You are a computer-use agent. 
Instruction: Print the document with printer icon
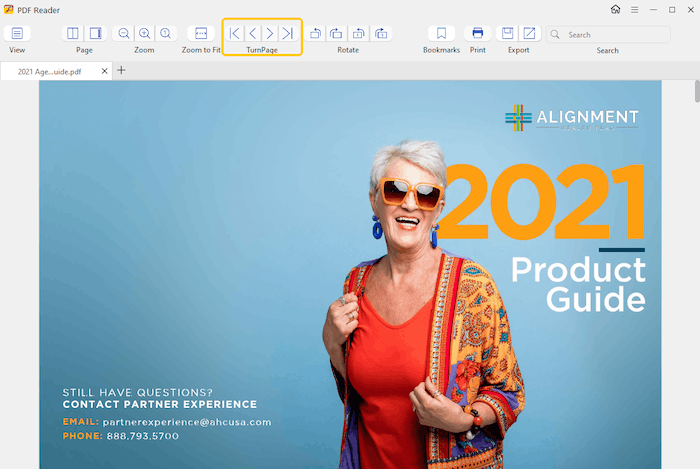478,33
